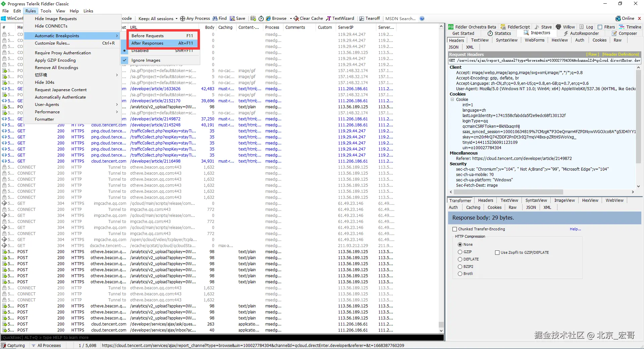Click the Browse Internet Explorer icon
Viewport: 644px width, 349px height.
[x=269, y=18]
